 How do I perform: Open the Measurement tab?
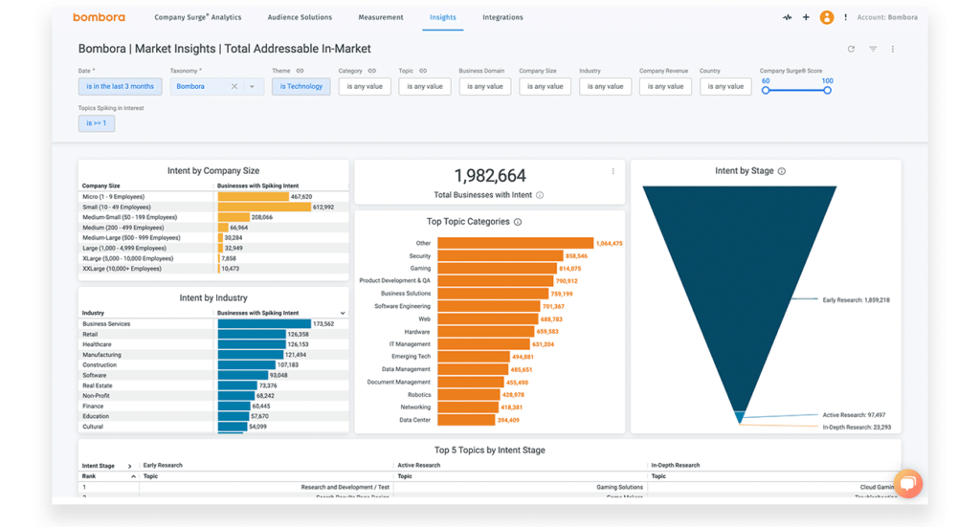(381, 17)
